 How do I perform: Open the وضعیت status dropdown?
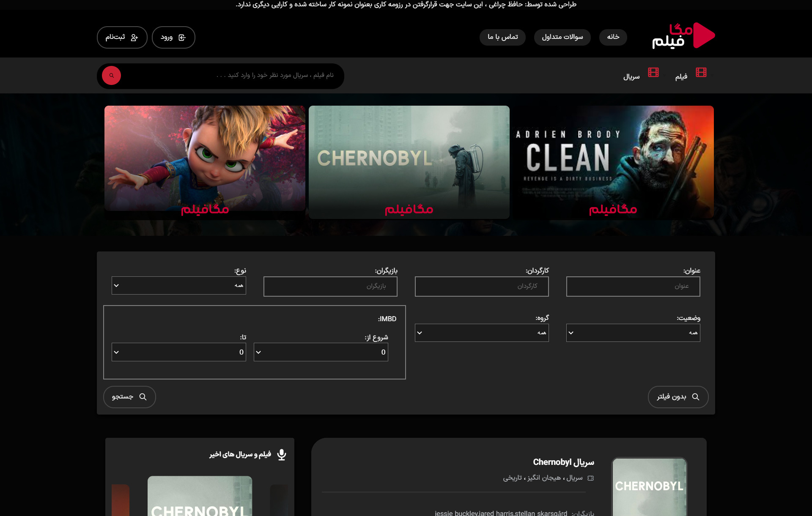coord(633,333)
